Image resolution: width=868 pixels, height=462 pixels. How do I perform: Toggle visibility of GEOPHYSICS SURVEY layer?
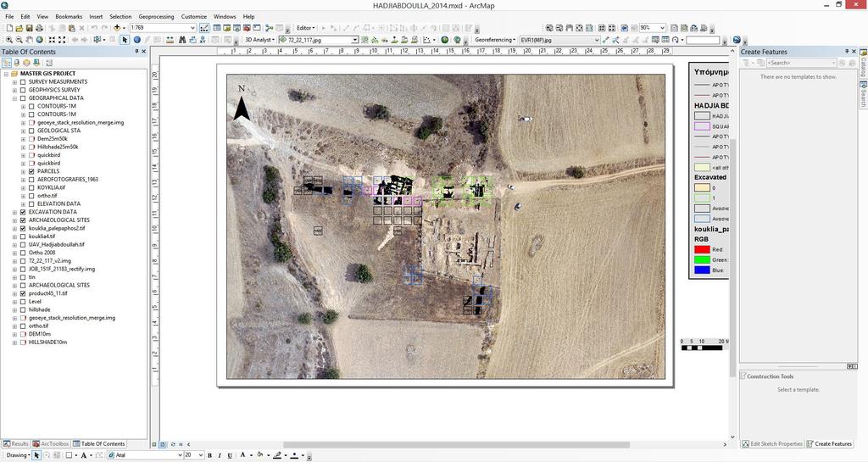pos(23,90)
